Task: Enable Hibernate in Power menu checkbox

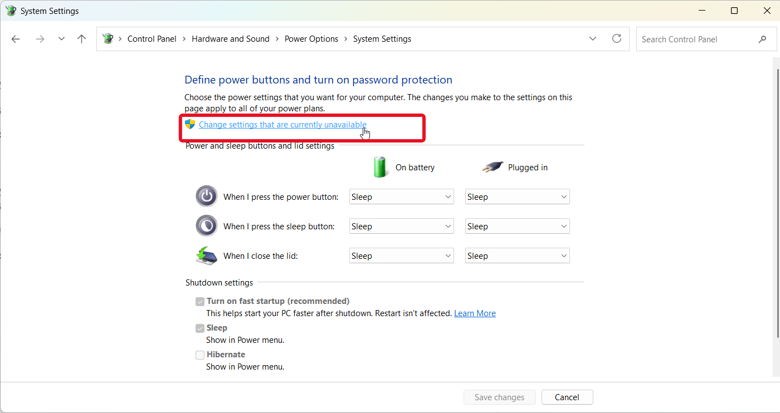Action: click(x=200, y=355)
